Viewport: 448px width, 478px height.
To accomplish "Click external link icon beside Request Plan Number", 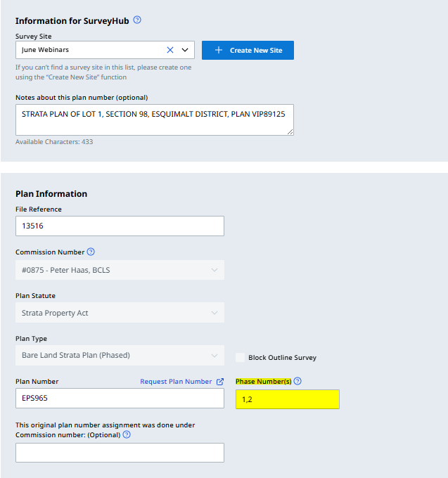I will [220, 382].
